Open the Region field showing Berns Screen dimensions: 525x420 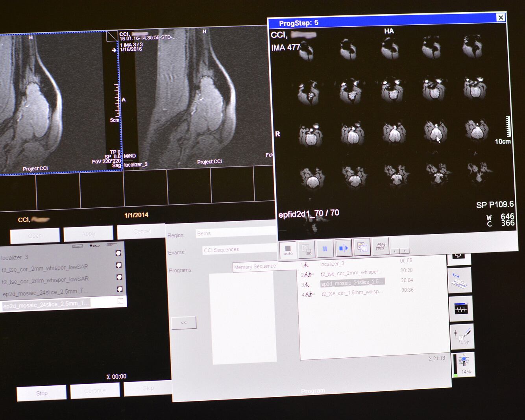tap(236, 233)
